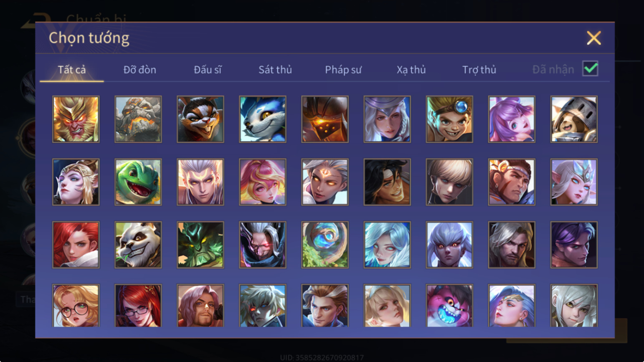The width and height of the screenshot is (644, 362).
Task: Select the blue wolf hero portrait
Action: point(263,119)
